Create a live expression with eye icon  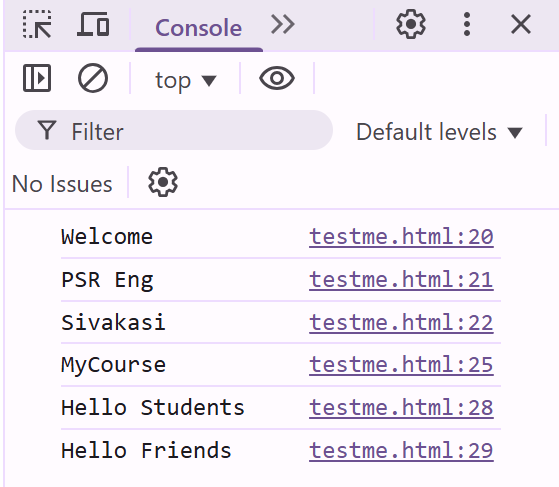coord(277,78)
